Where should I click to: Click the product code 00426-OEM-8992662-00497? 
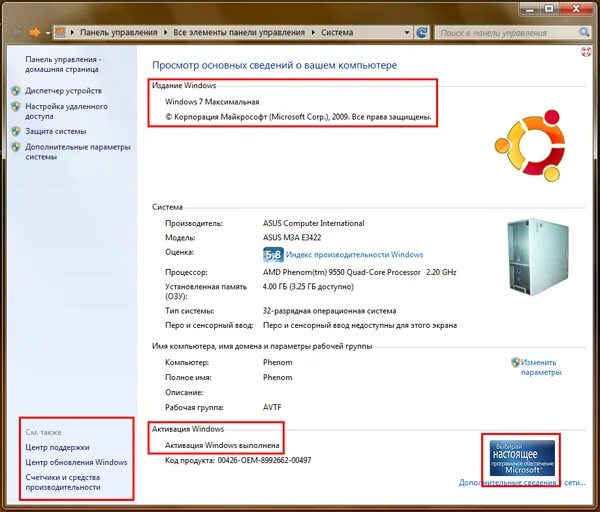coord(264,460)
